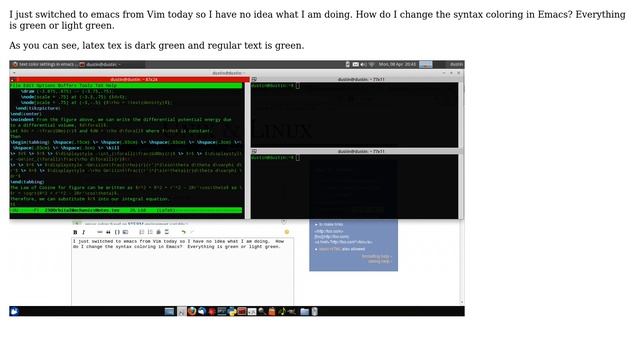Click the clock showing Mon, 08 Apr

point(397,64)
